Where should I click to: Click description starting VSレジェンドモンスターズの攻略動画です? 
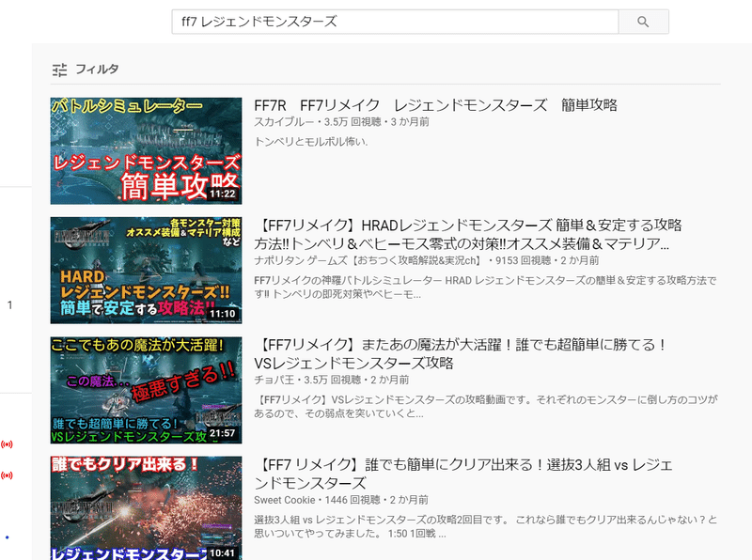coord(486,407)
